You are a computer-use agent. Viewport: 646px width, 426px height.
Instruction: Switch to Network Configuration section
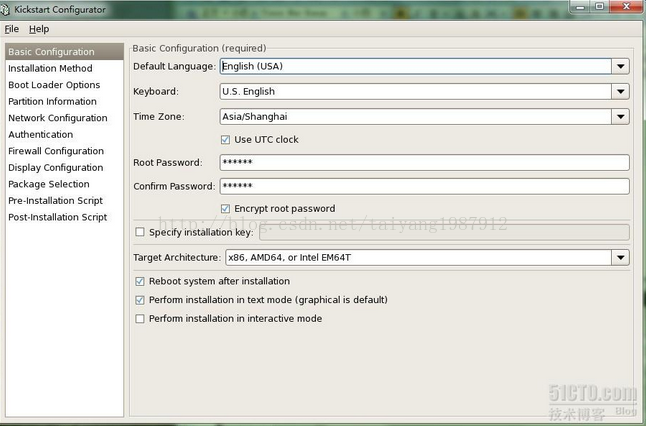click(x=65, y=118)
